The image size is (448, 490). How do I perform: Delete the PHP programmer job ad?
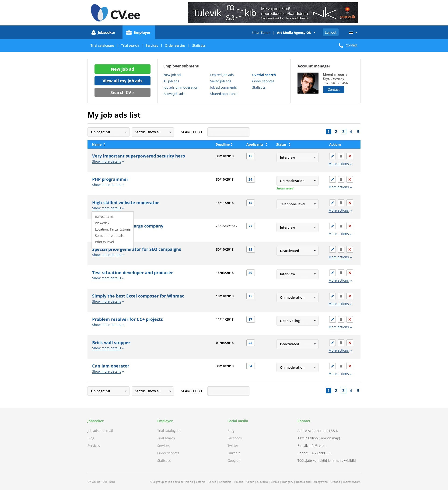pyautogui.click(x=350, y=179)
